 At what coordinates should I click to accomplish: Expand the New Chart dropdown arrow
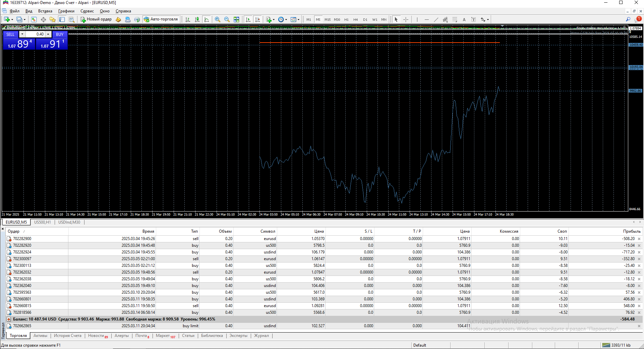[12, 19]
